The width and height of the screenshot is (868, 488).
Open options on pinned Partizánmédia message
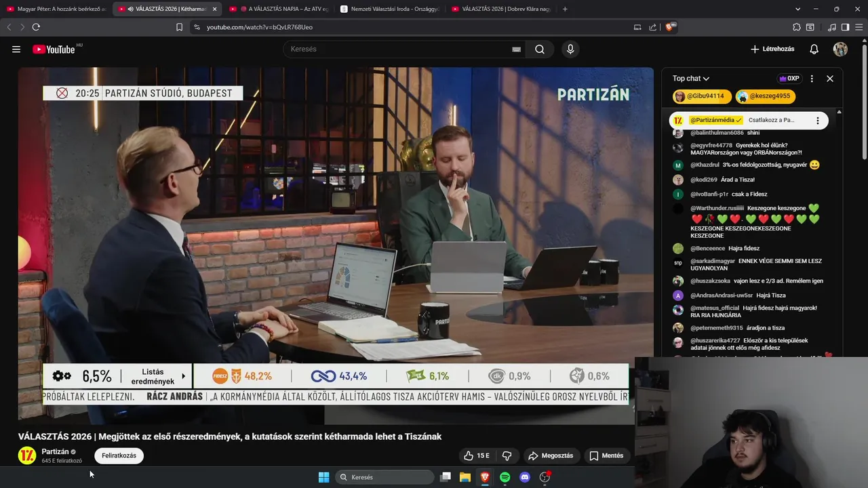coord(817,121)
